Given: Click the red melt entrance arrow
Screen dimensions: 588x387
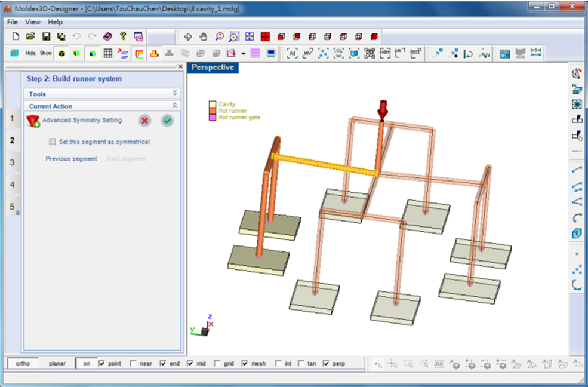Looking at the screenshot, I should 383,110.
